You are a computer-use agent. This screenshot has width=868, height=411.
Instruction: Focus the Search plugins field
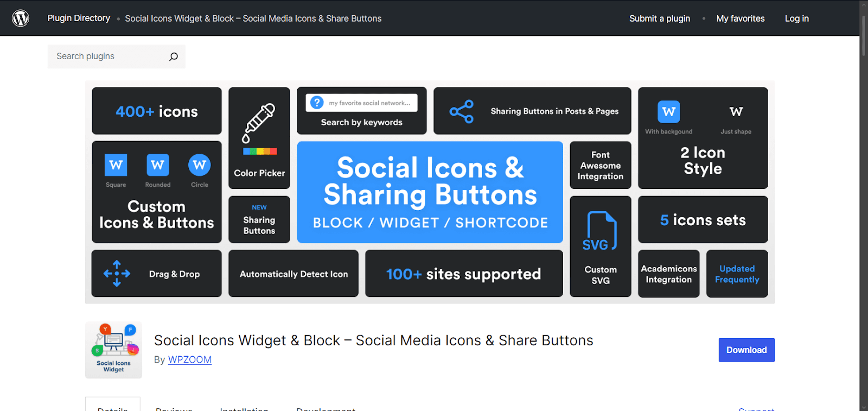coord(117,56)
